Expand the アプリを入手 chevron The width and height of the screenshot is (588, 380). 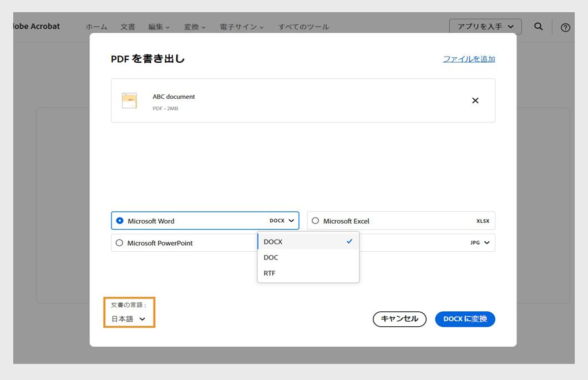click(x=511, y=26)
